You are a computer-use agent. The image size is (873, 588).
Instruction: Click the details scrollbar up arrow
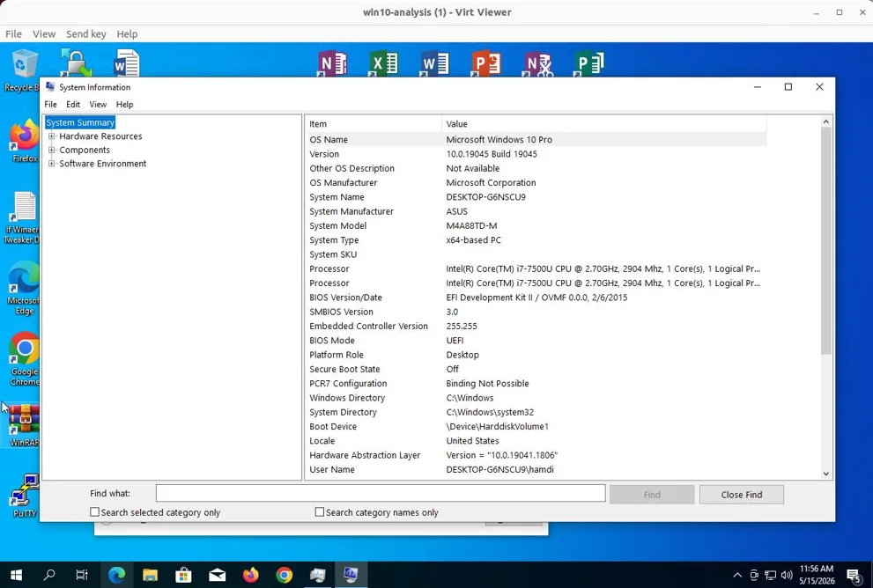coord(825,121)
